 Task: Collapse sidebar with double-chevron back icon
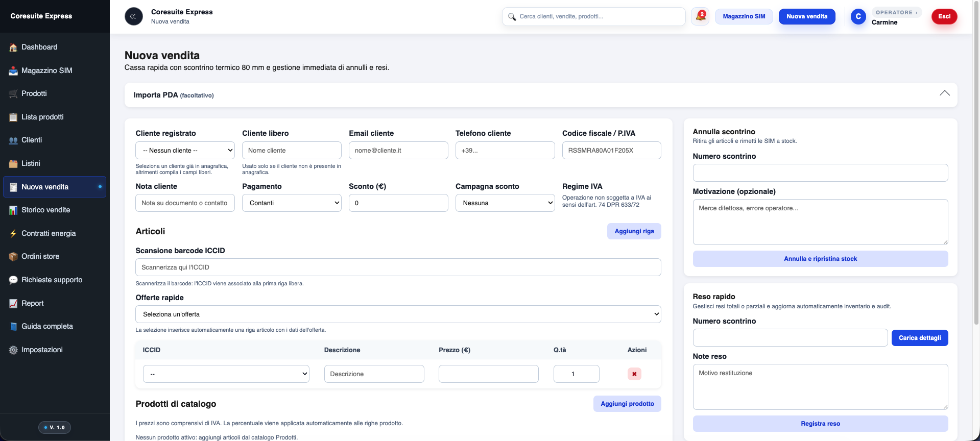pos(133,16)
